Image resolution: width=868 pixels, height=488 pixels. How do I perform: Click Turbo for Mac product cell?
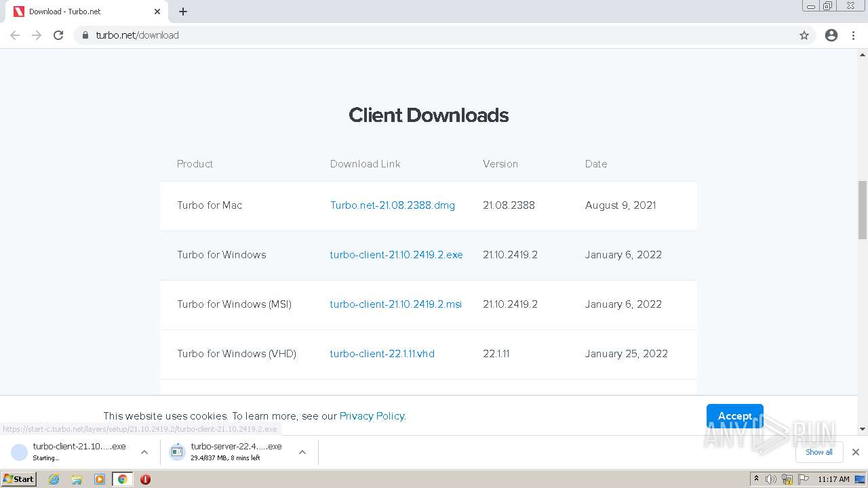pyautogui.click(x=210, y=205)
